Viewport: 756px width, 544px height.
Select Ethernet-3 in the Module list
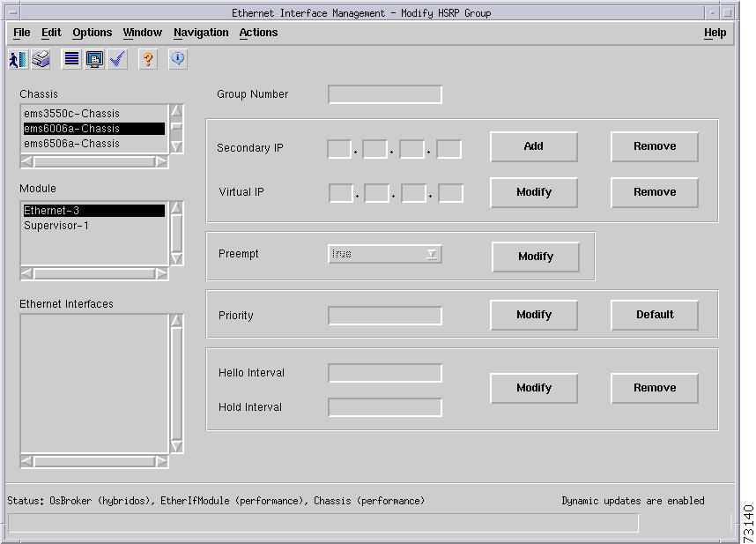[x=94, y=210]
